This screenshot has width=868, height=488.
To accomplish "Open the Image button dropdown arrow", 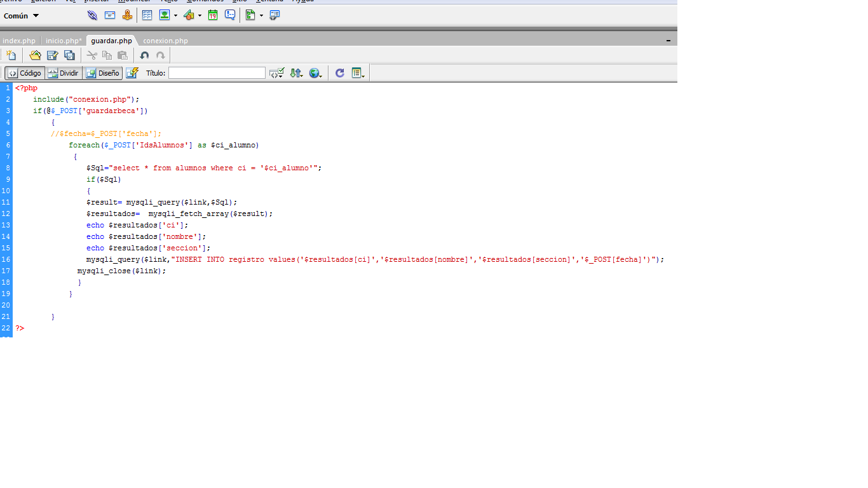I will (175, 16).
